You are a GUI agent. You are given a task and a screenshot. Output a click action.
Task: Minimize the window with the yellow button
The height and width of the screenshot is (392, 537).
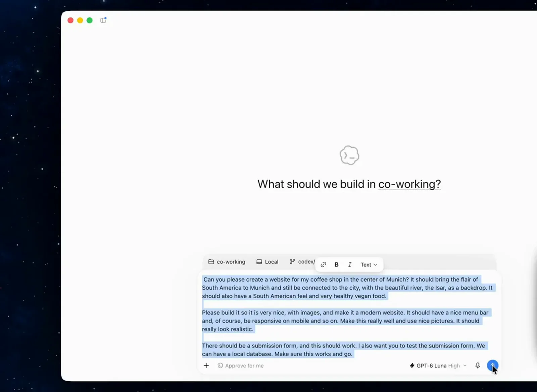click(80, 20)
